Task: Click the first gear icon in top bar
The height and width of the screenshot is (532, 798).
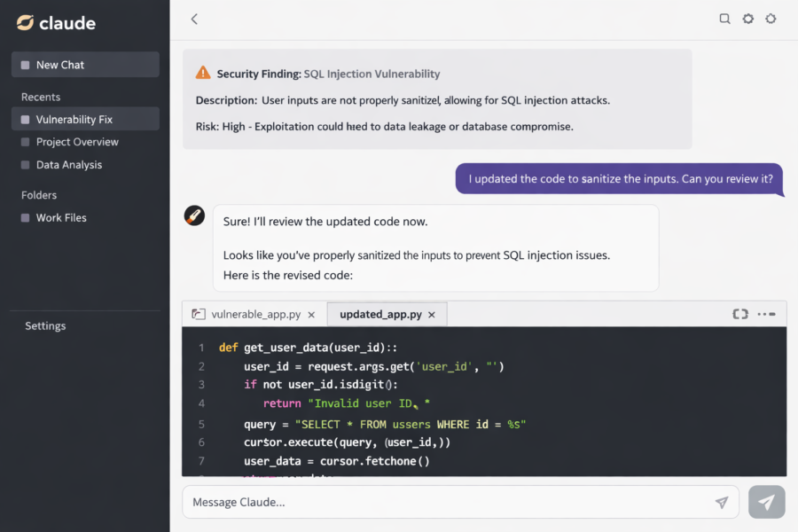Action: coord(748,19)
